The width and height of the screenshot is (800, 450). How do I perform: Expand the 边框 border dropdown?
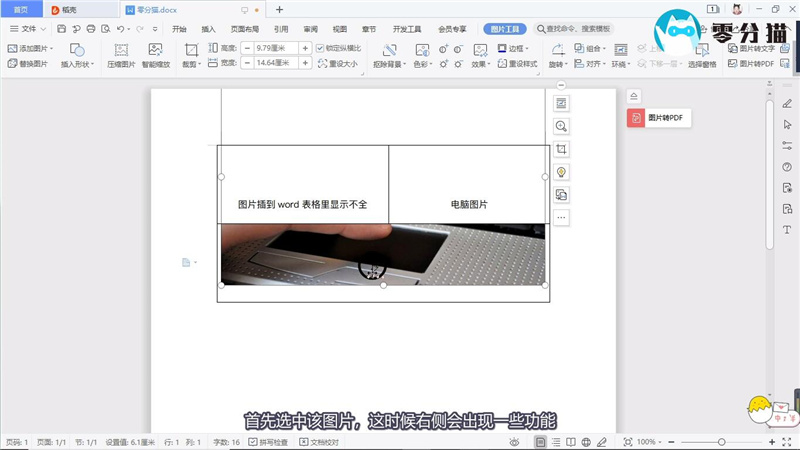point(515,48)
